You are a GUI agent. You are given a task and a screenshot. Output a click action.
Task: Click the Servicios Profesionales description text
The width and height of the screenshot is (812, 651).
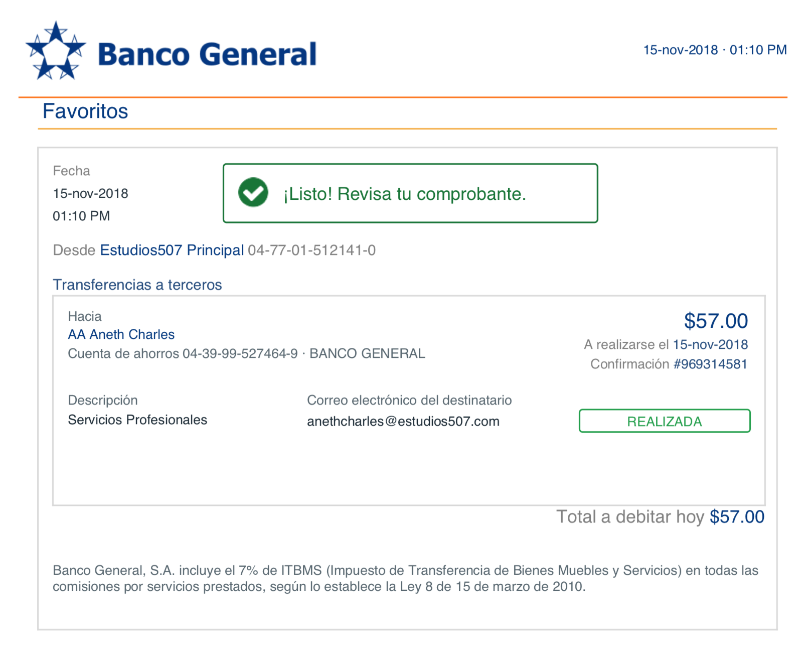[x=137, y=420]
